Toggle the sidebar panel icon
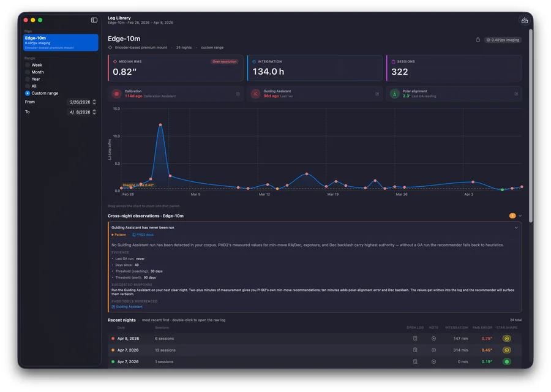The height and width of the screenshot is (392, 551). click(x=94, y=20)
